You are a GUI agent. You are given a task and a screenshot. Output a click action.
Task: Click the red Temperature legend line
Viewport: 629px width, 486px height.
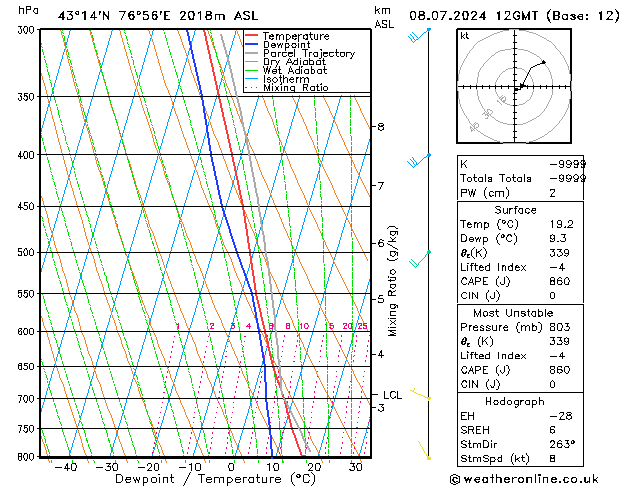251,36
